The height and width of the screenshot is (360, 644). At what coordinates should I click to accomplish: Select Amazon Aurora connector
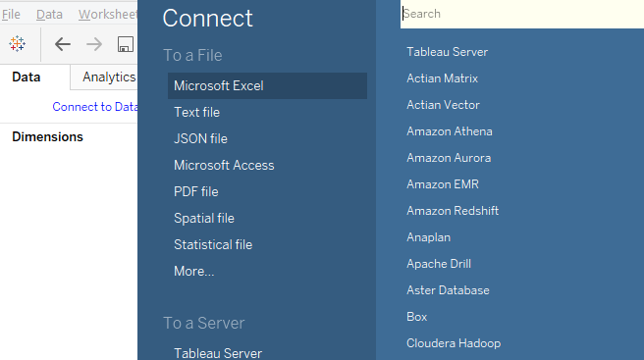pyautogui.click(x=449, y=158)
